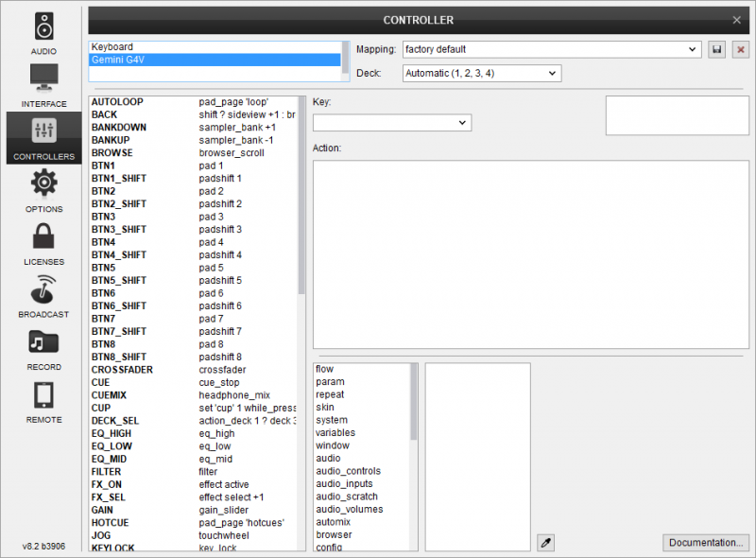
Task: Select Keyboard in the device list
Action: point(113,46)
